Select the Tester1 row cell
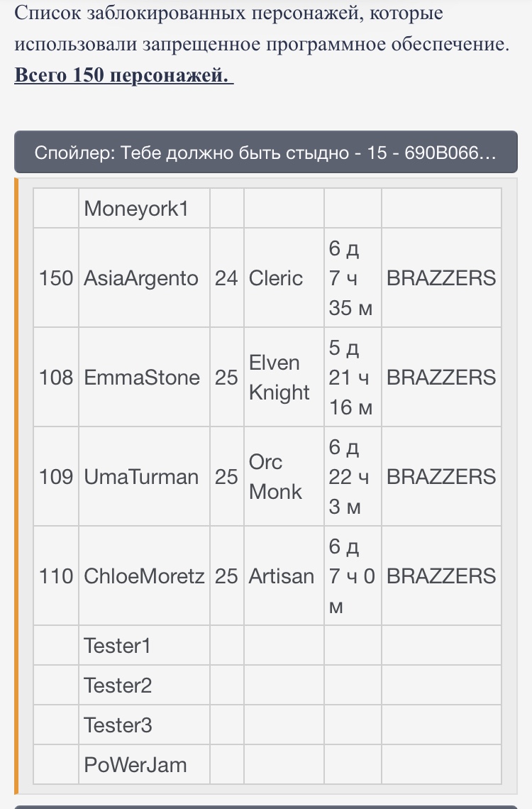The image size is (532, 809). [144, 646]
